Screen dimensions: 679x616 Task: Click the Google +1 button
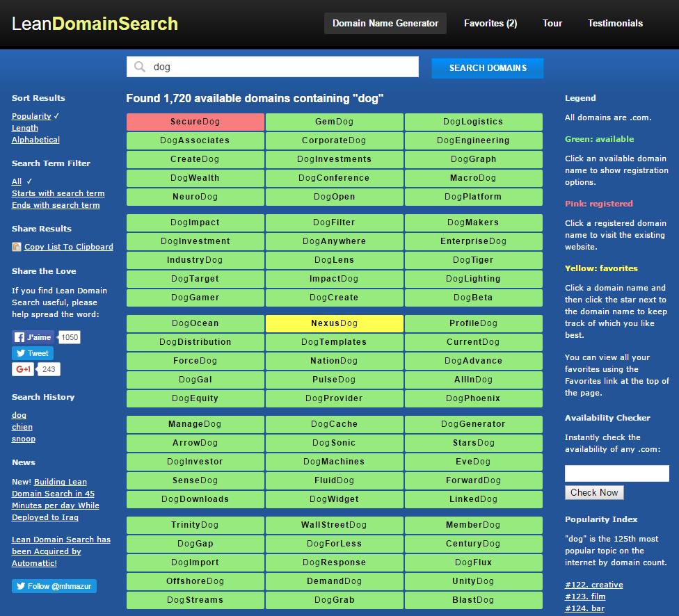[x=23, y=369]
